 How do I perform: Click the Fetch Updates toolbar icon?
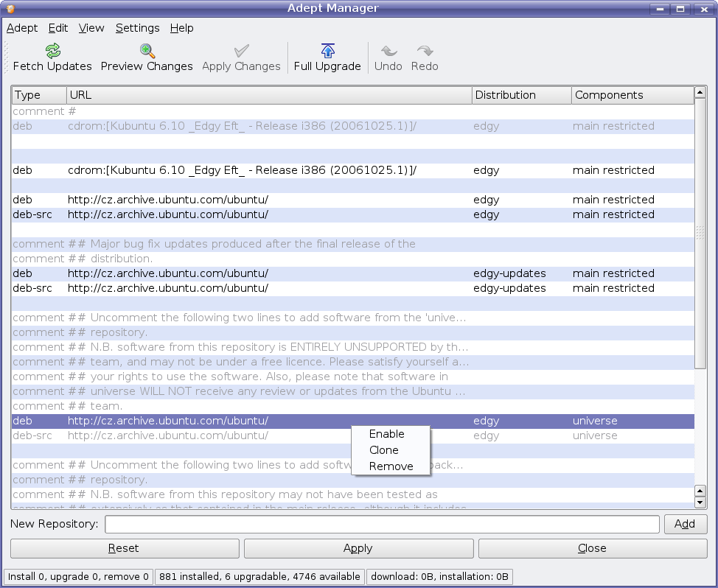coord(53,50)
